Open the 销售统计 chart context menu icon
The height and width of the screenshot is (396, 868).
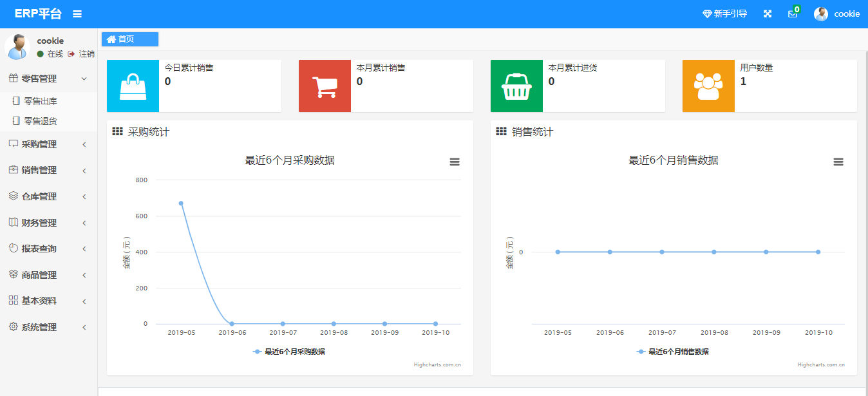(x=838, y=162)
